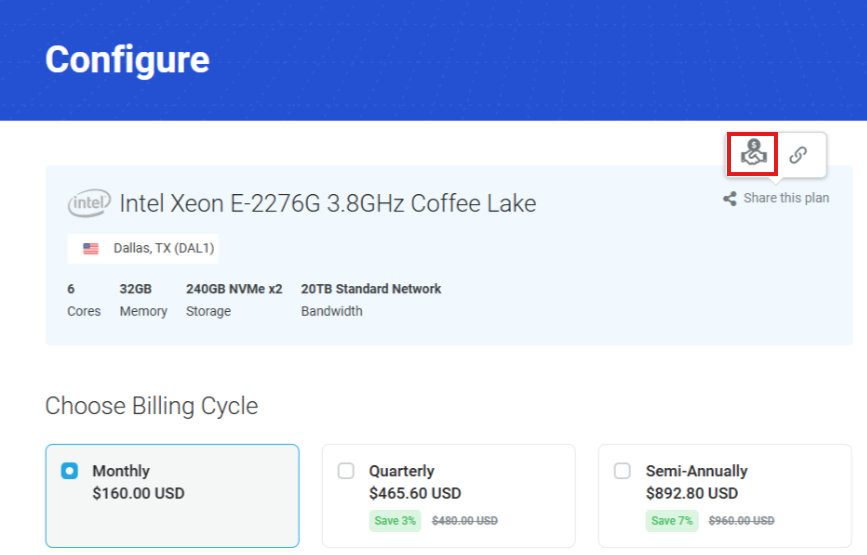Image resolution: width=867 pixels, height=555 pixels.
Task: Click the Choose Billing Cycle heading
Action: 151,406
